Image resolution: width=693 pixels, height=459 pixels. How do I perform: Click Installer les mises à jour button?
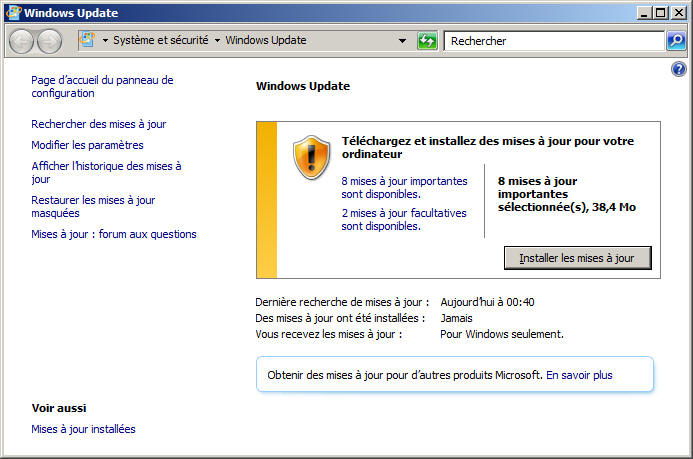[578, 258]
